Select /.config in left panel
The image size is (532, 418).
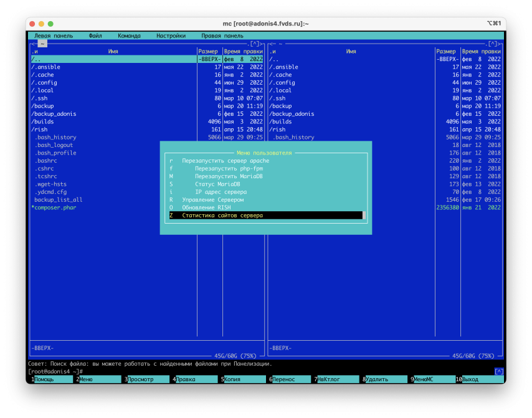(x=147, y=83)
